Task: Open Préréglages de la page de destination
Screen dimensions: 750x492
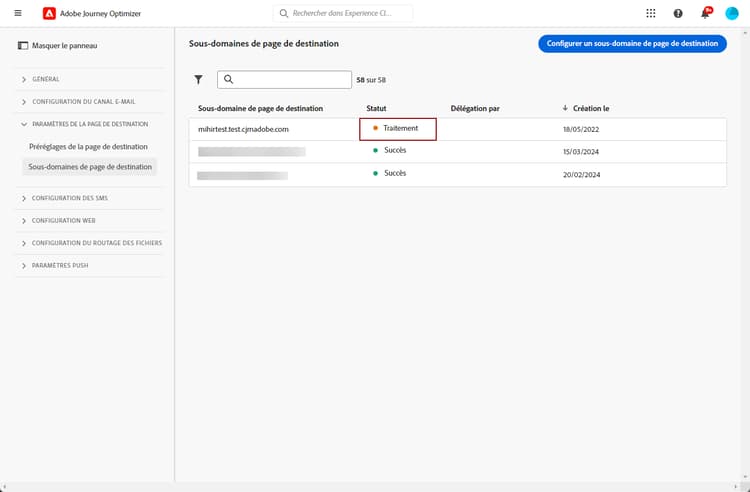Action: pyautogui.click(x=88, y=147)
